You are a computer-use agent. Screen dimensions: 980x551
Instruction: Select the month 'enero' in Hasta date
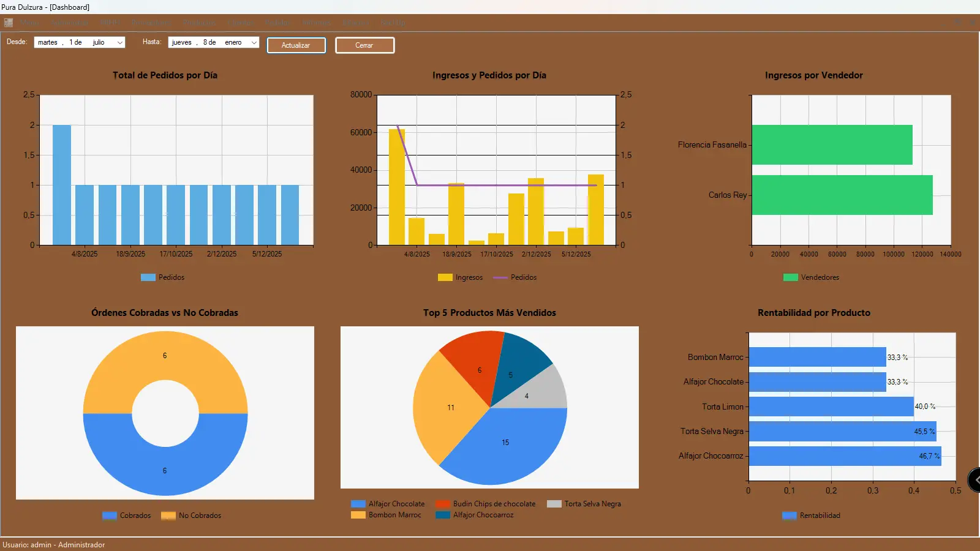tap(233, 42)
